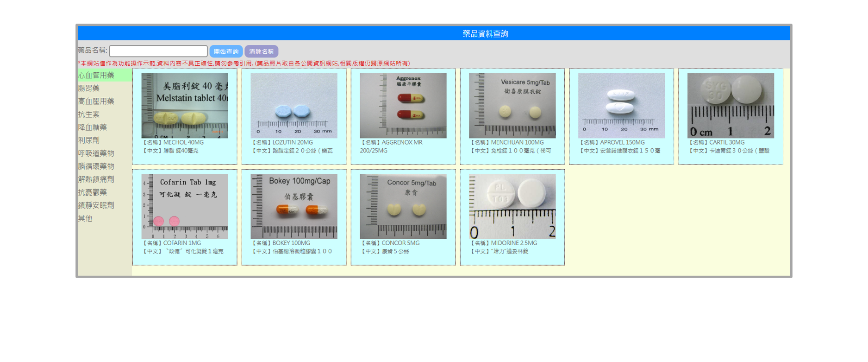
Task: Click the 藥品資料查詢 title bar
Action: (x=434, y=33)
